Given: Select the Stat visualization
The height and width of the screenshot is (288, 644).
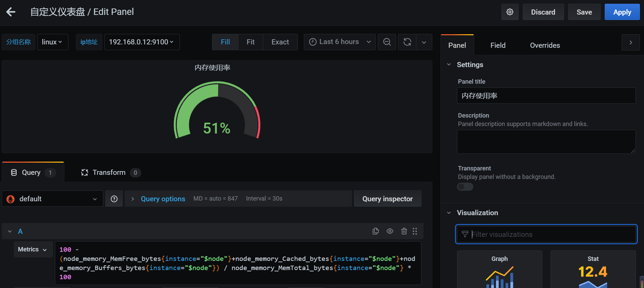Looking at the screenshot, I should point(593,269).
